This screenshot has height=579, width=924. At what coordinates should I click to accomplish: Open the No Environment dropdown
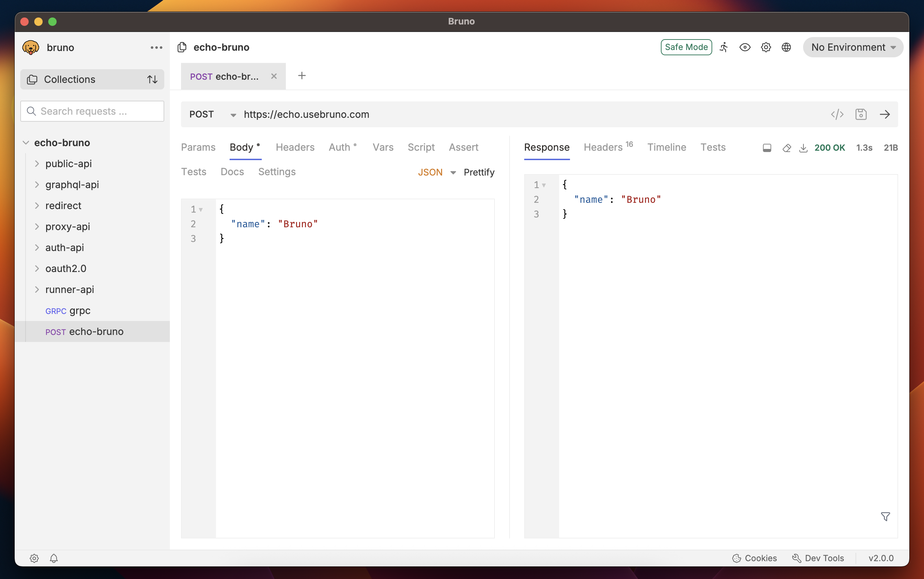pyautogui.click(x=853, y=47)
